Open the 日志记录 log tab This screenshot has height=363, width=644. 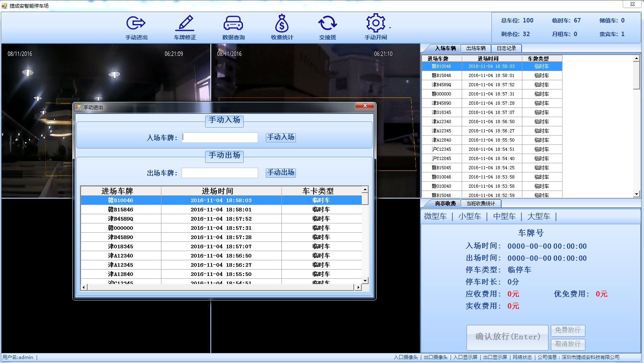(507, 48)
